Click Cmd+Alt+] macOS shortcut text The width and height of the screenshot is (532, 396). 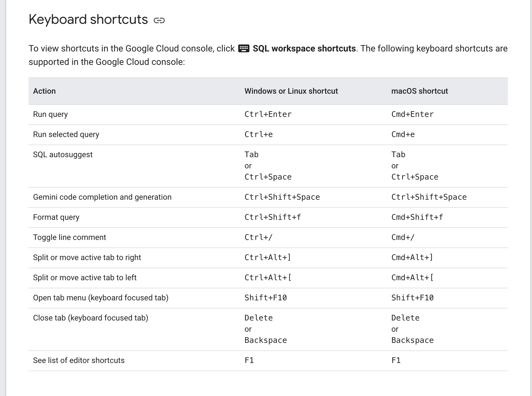pyautogui.click(x=412, y=257)
